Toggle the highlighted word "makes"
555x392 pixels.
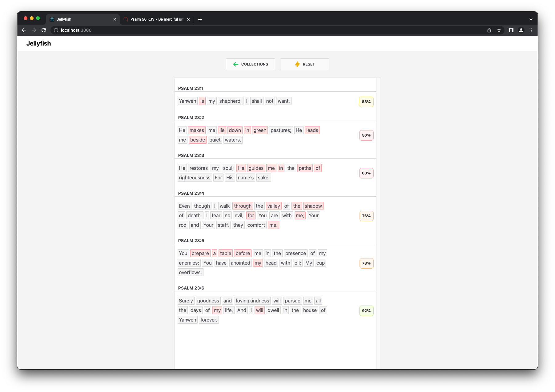[197, 130]
